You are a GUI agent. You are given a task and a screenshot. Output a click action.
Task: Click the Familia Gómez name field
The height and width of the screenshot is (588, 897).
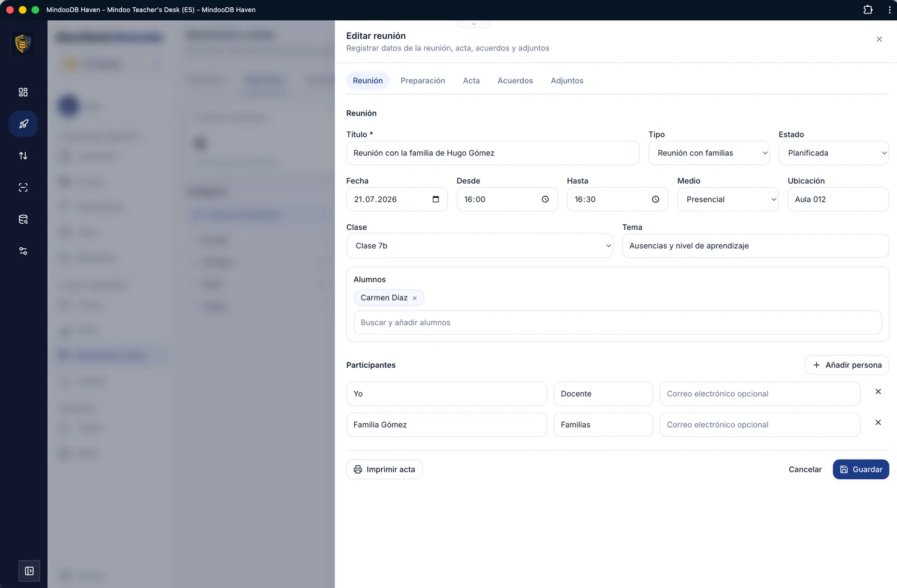click(446, 425)
